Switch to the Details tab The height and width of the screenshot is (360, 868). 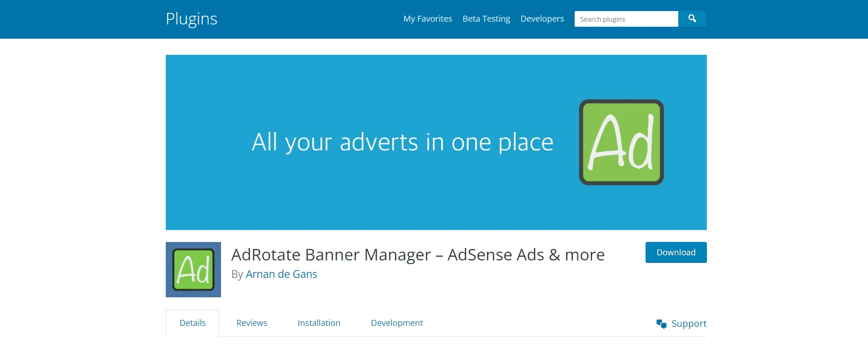coord(192,323)
